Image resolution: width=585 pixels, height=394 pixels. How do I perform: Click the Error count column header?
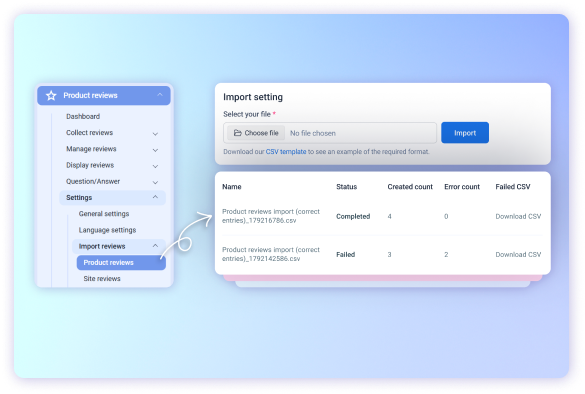pos(462,187)
